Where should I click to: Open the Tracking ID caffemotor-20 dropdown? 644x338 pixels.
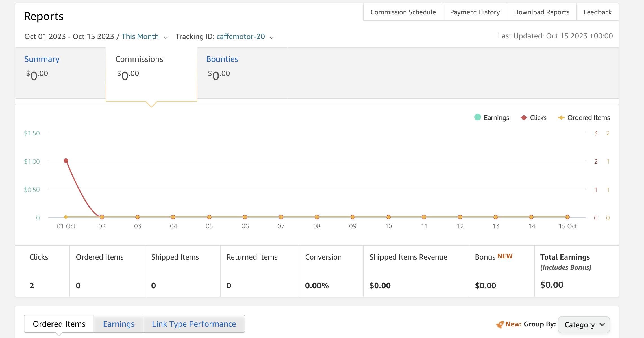tap(241, 36)
